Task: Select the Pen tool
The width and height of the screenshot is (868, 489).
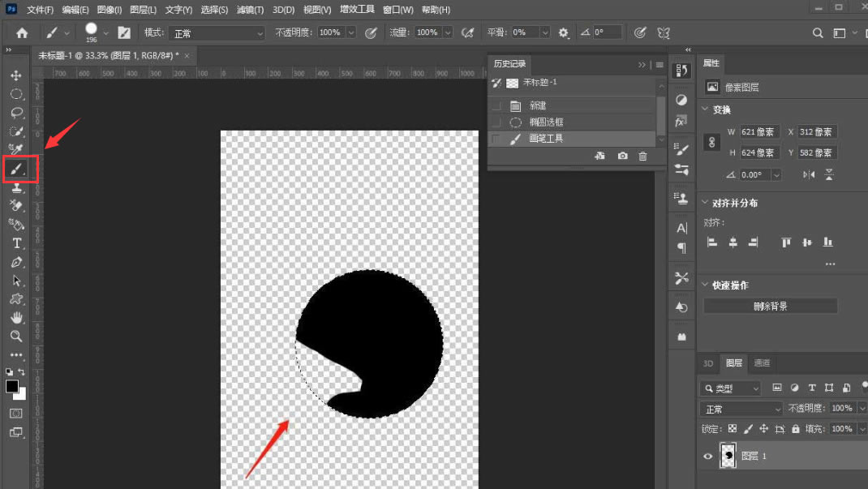Action: (16, 262)
